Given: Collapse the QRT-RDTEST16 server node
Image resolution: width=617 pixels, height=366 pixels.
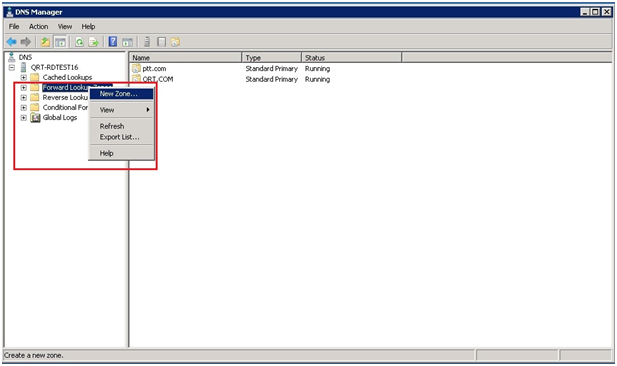Looking at the screenshot, I should [x=12, y=67].
